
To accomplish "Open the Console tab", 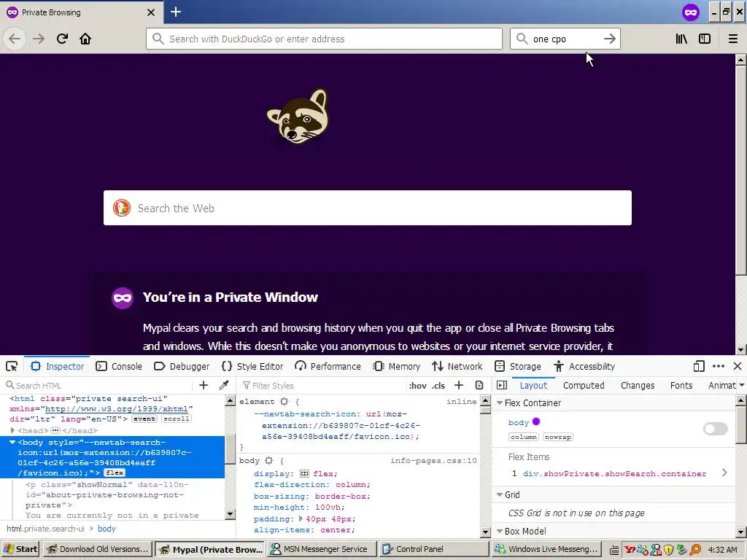I will [119, 366].
